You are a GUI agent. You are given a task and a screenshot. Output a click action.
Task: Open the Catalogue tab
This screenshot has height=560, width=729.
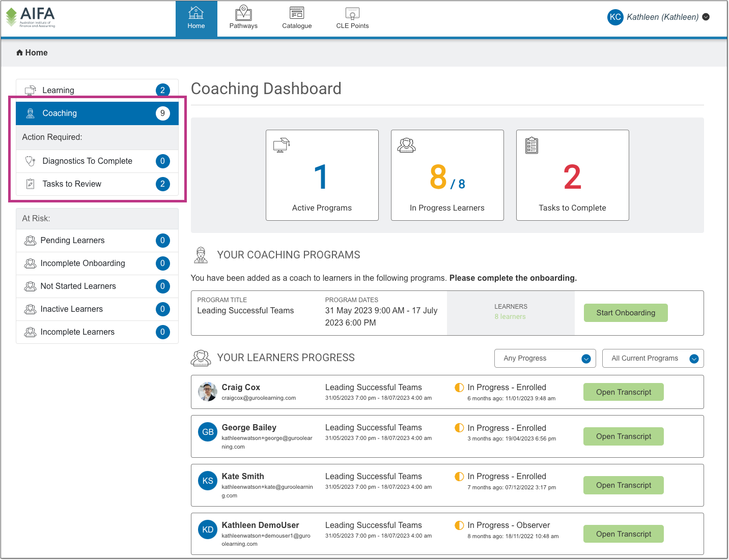tap(297, 18)
